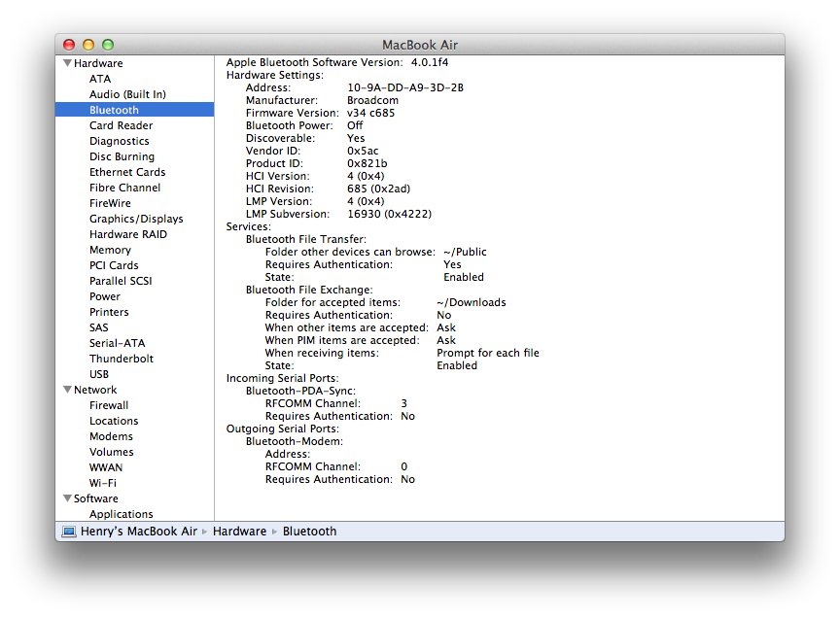Close the MacBook Air window
840x618 pixels.
click(69, 45)
